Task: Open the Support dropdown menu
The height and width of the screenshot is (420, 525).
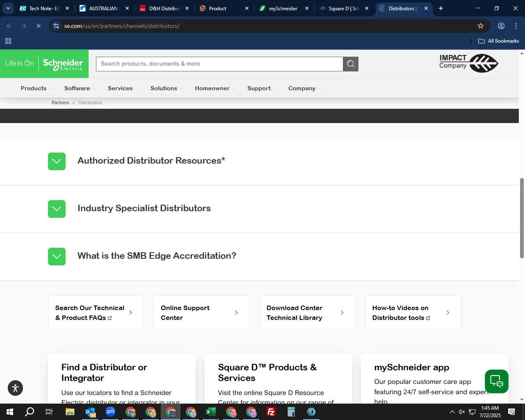Action: click(x=262, y=88)
